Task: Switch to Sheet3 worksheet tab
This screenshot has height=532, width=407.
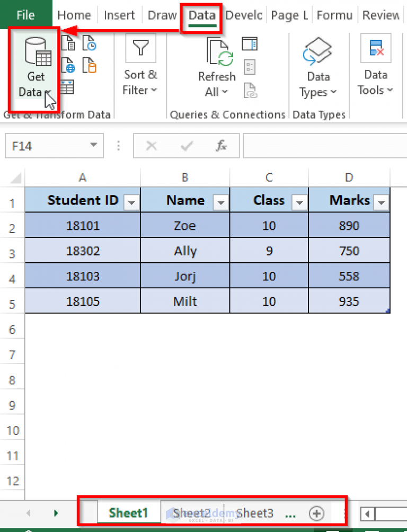Action: coord(255,513)
